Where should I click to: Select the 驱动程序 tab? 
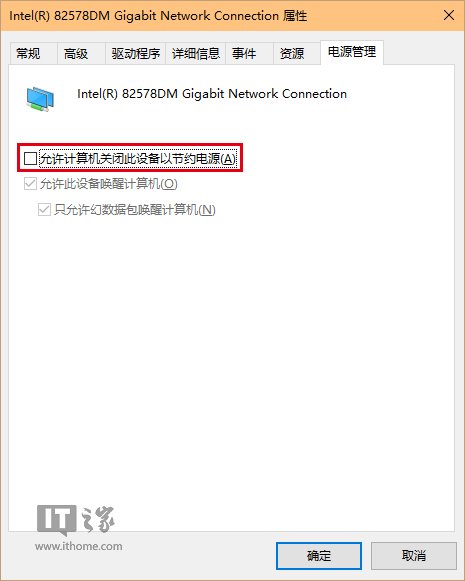[x=136, y=54]
